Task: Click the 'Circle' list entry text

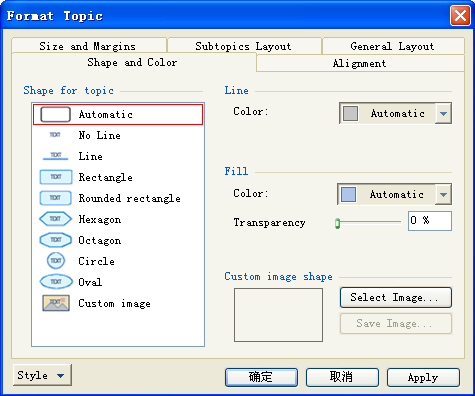Action: (x=96, y=261)
